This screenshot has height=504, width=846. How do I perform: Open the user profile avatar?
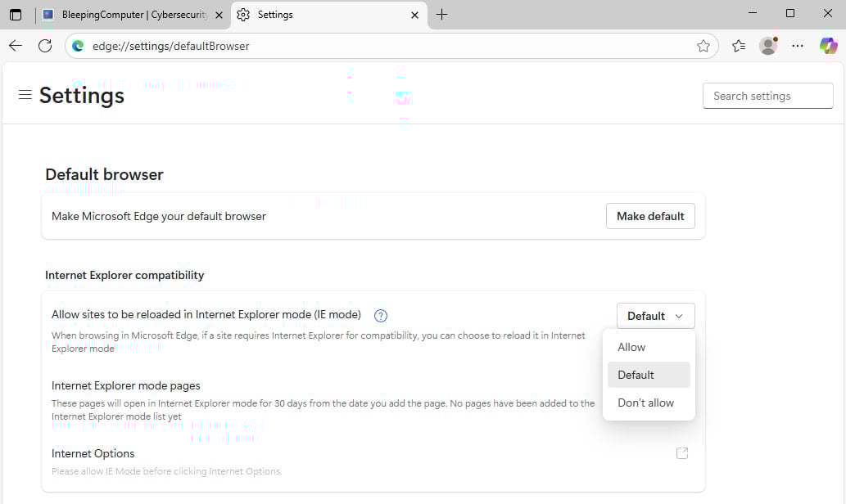pos(768,46)
